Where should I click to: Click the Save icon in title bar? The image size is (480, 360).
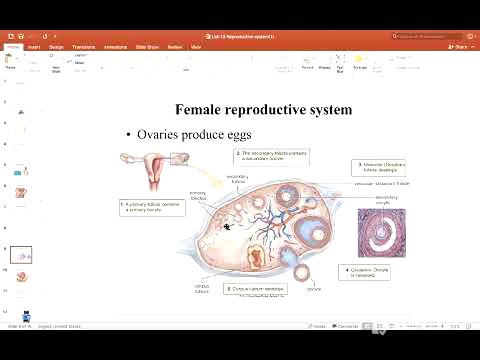[x=21, y=36]
